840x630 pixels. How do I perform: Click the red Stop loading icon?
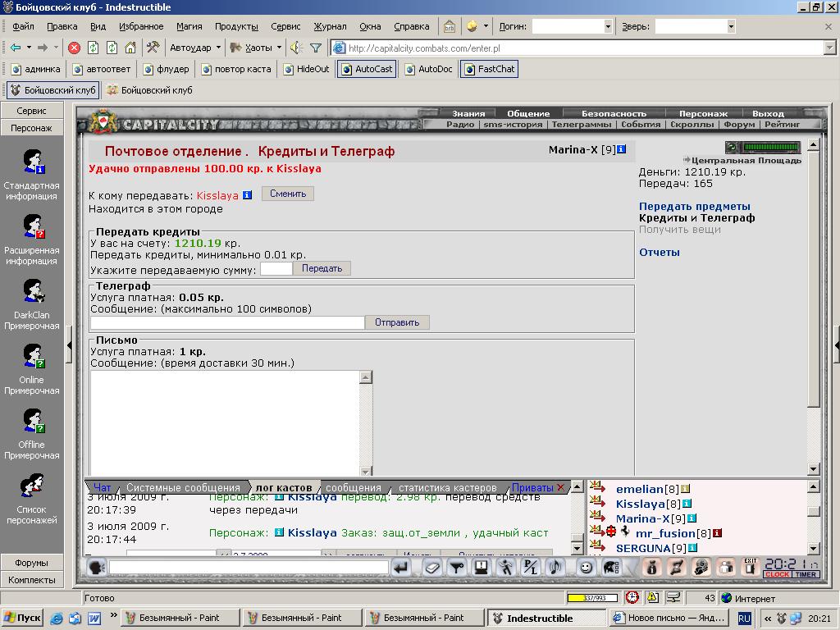[x=75, y=48]
